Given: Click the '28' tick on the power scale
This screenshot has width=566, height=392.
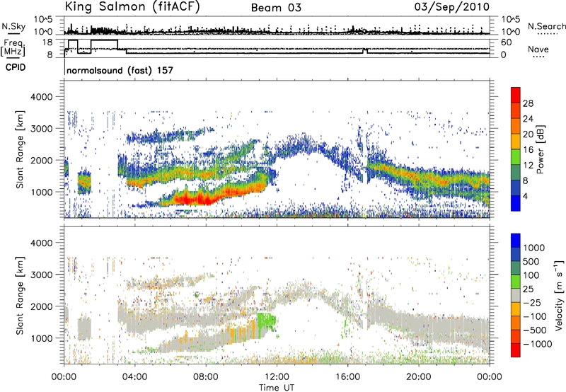Looking at the screenshot, I should tap(528, 103).
